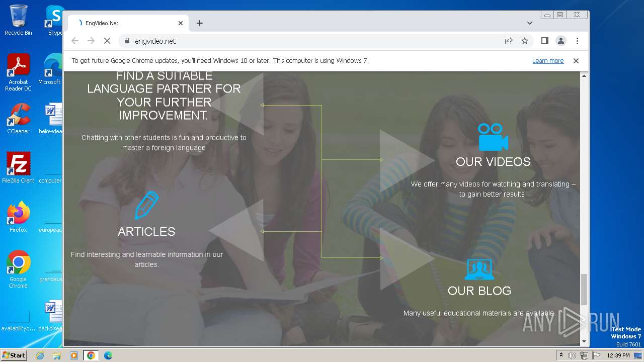Open the Chrome three-dot menu
This screenshot has height=362, width=644.
(x=577, y=41)
